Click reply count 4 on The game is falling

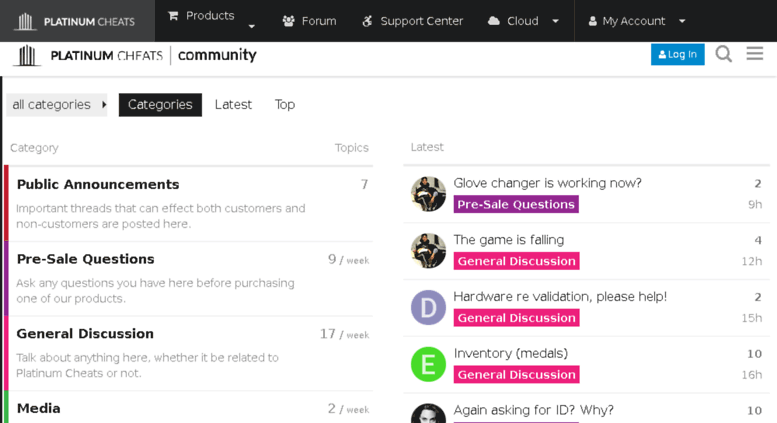coord(758,241)
